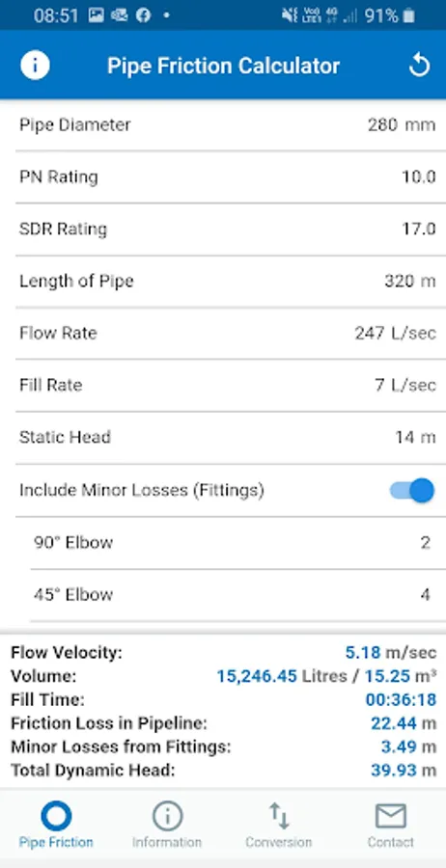Switch to Conversion tab label

279,843
